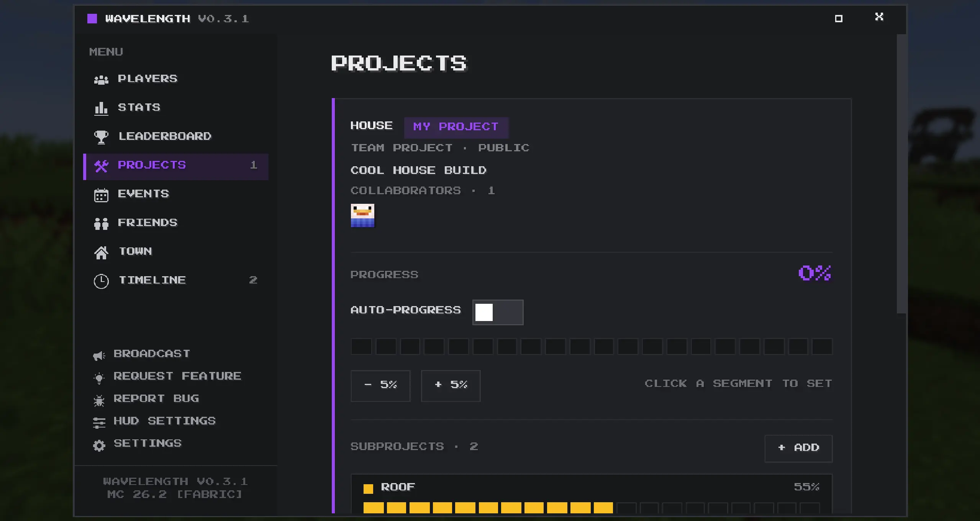The width and height of the screenshot is (980, 521).
Task: Click the collaborator duck avatar
Action: [362, 215]
